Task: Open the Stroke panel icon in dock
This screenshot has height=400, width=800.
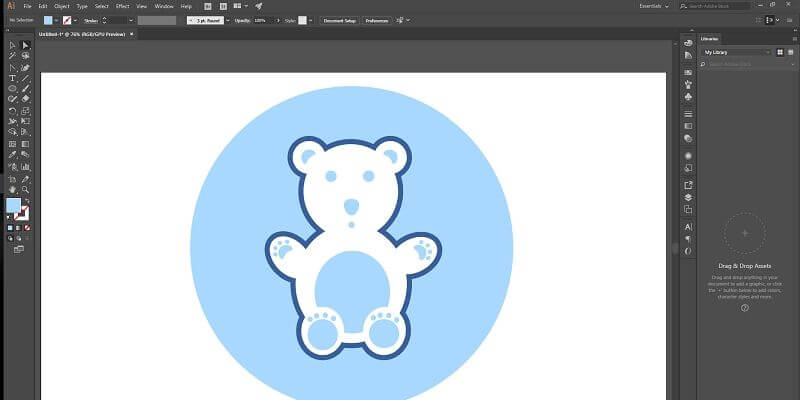Action: (x=688, y=113)
